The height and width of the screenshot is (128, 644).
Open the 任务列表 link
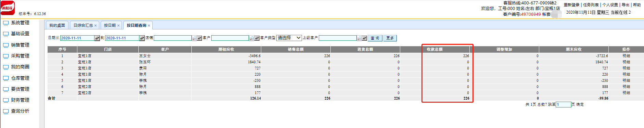coord(591,5)
